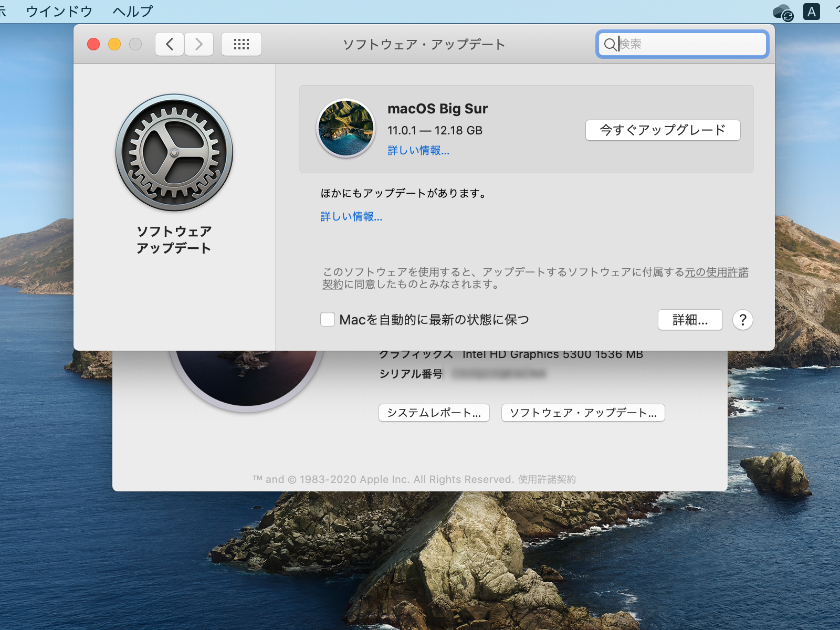Open help via the question mark icon
The image size is (840, 630).
pyautogui.click(x=743, y=320)
